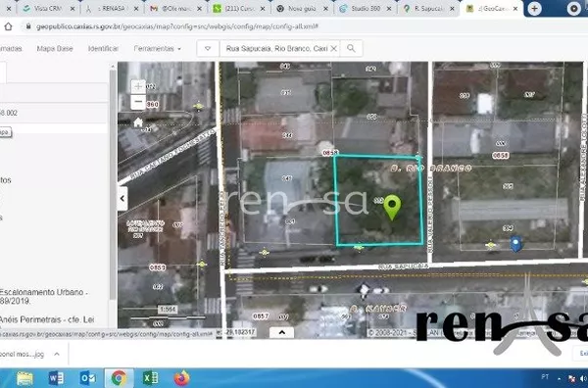Select the green location pin on map
Screen dimensions: 588x388
pyautogui.click(x=392, y=207)
